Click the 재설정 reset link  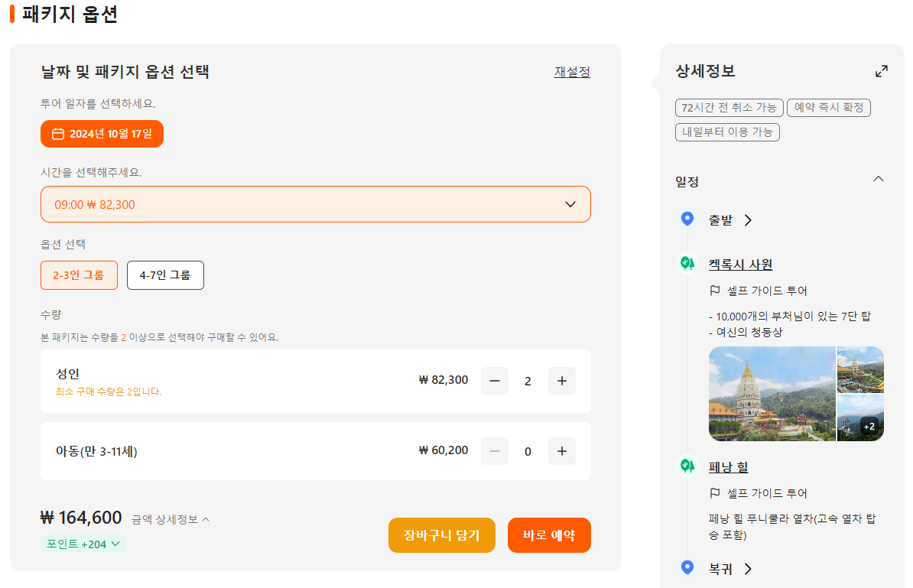tap(573, 72)
